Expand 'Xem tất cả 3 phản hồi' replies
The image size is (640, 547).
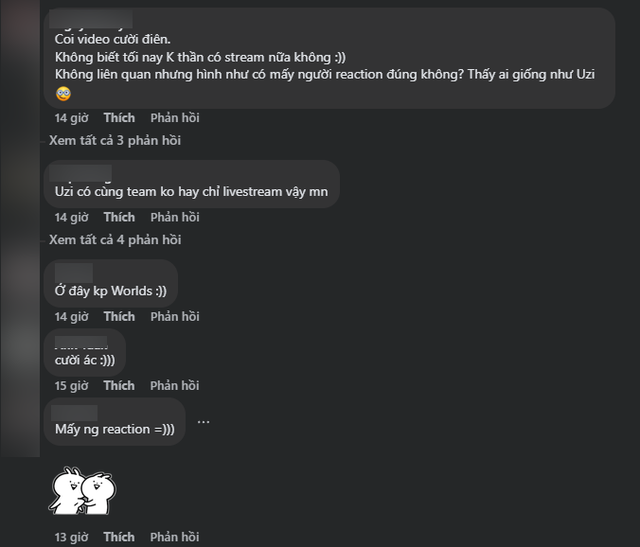click(x=115, y=140)
